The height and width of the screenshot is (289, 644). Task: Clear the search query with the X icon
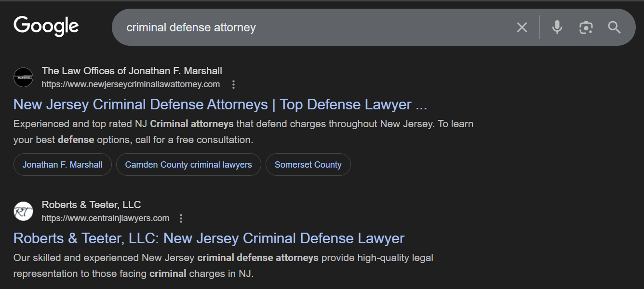coord(522,27)
